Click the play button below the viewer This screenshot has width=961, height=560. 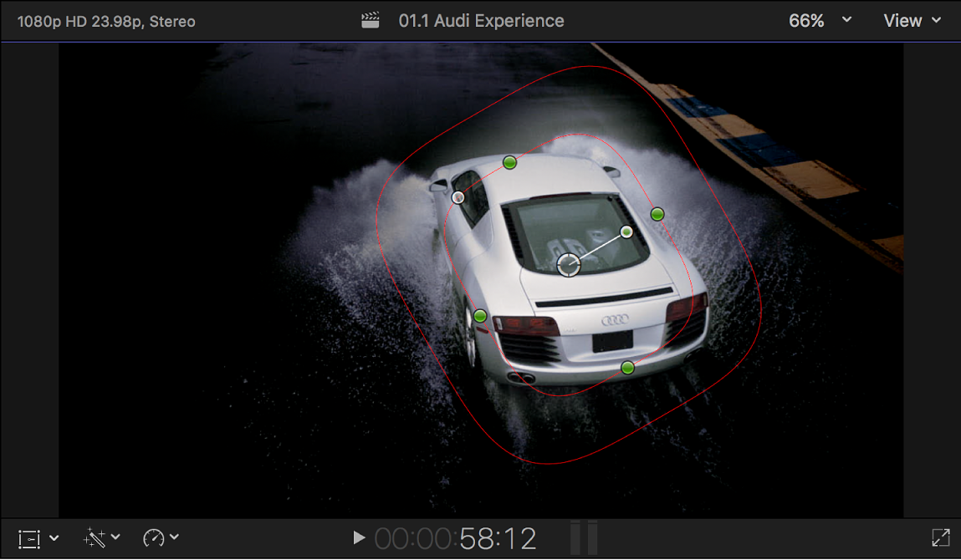(x=358, y=537)
